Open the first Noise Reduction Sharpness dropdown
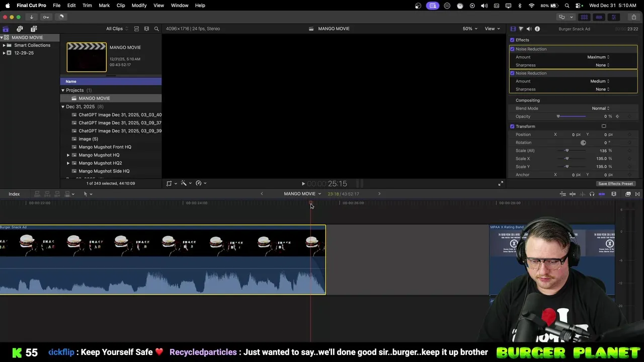Image resolution: width=644 pixels, height=362 pixels. pos(602,65)
